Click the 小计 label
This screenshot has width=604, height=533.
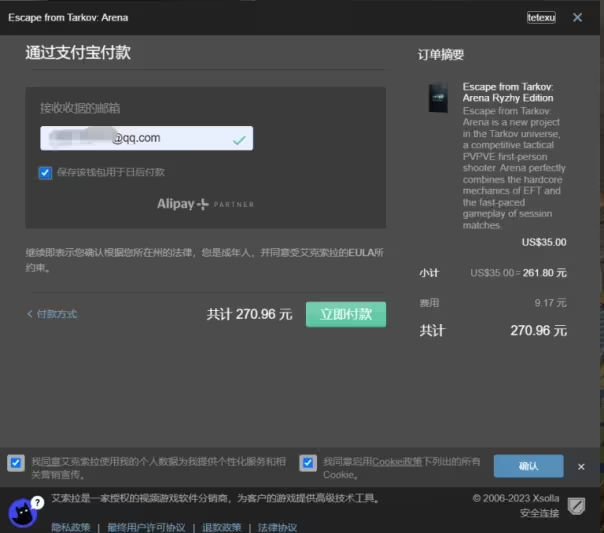coord(429,273)
